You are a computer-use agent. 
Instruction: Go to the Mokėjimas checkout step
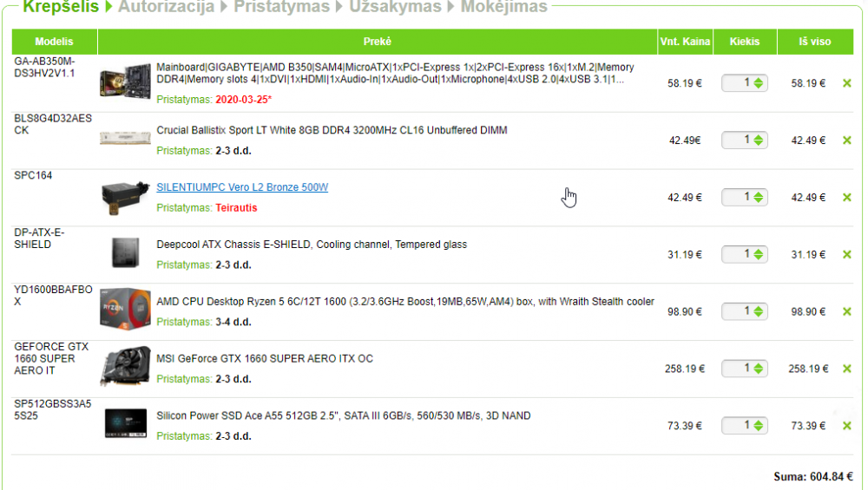(503, 7)
